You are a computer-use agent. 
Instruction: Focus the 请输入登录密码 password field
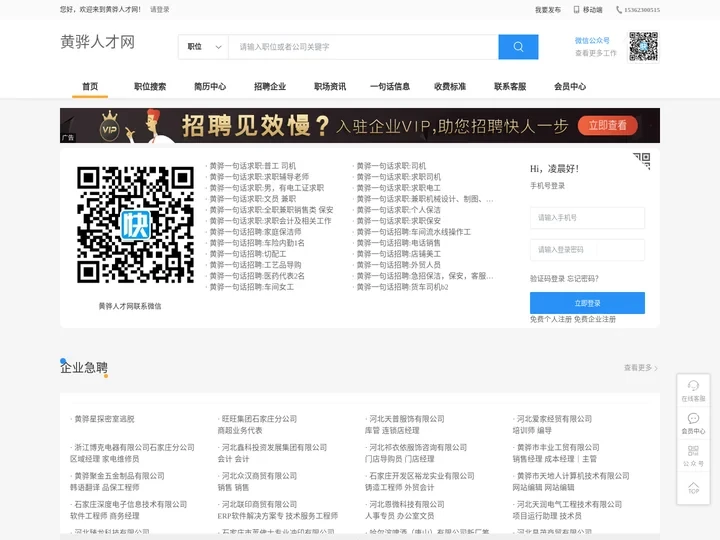[587, 250]
